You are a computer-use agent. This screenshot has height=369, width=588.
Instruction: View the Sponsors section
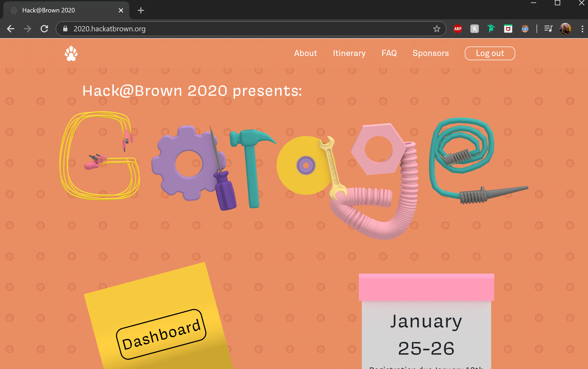click(430, 53)
